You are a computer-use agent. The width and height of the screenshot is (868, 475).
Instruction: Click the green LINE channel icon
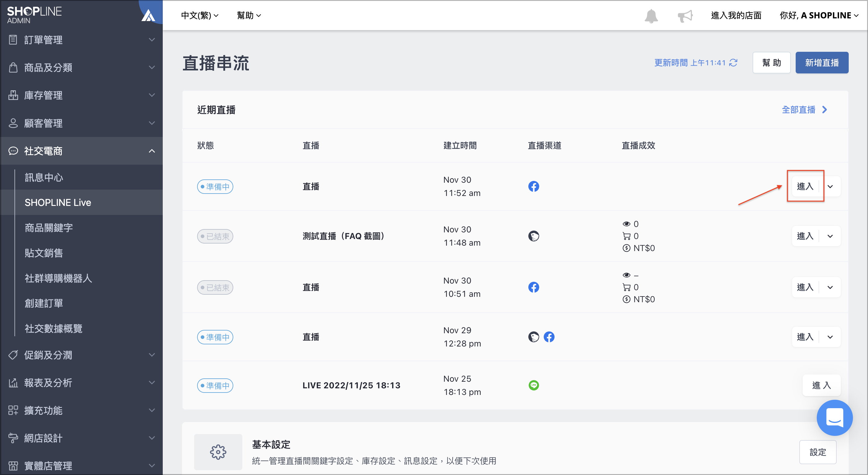tap(533, 385)
